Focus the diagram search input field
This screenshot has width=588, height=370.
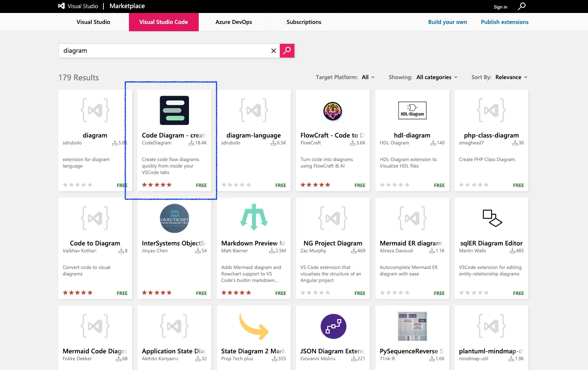165,51
